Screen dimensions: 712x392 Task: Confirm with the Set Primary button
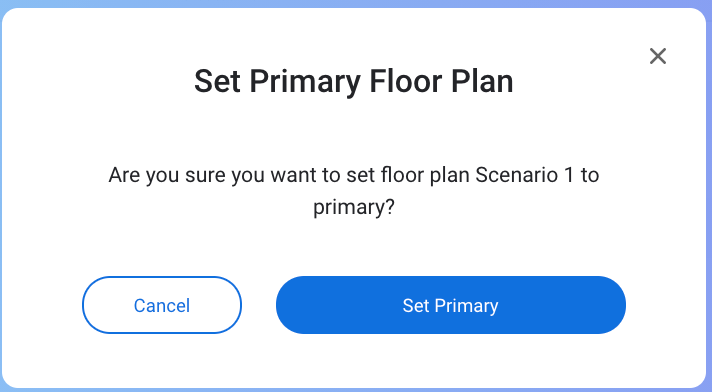tap(450, 305)
